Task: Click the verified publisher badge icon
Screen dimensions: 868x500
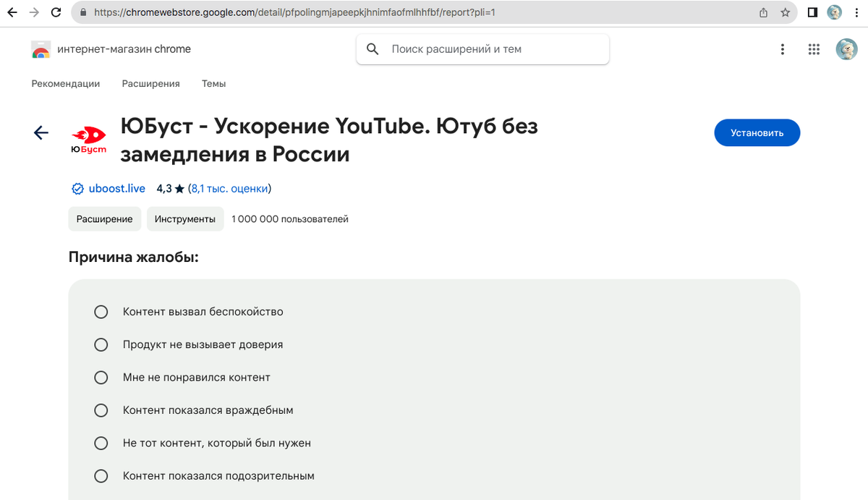Action: click(x=78, y=189)
